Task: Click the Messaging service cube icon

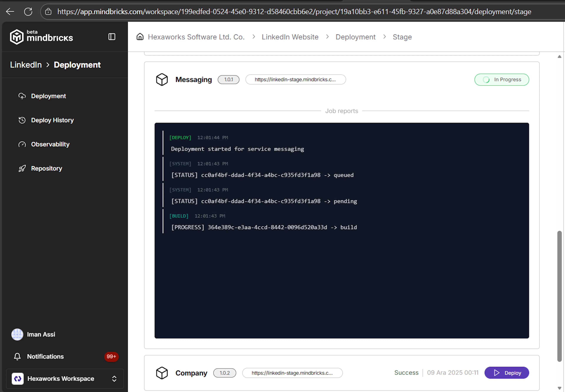Action: [x=162, y=80]
